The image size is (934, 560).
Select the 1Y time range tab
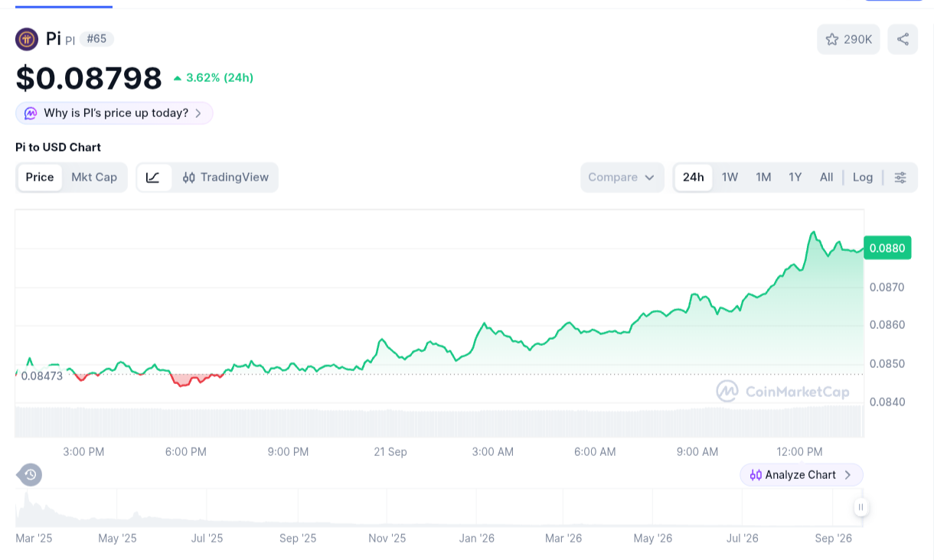coord(795,177)
